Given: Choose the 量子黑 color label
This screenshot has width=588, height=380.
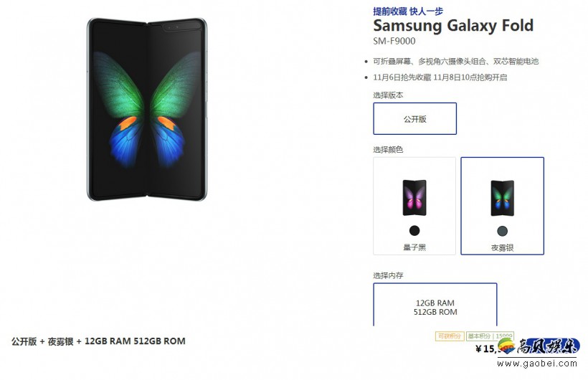Looking at the screenshot, I should click(414, 247).
